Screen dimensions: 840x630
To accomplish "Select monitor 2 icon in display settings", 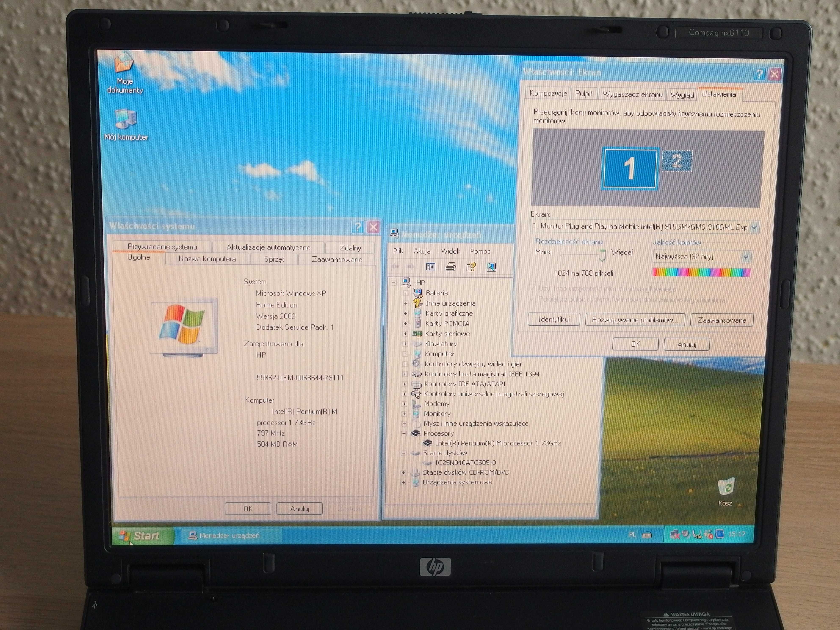I will pos(677,161).
